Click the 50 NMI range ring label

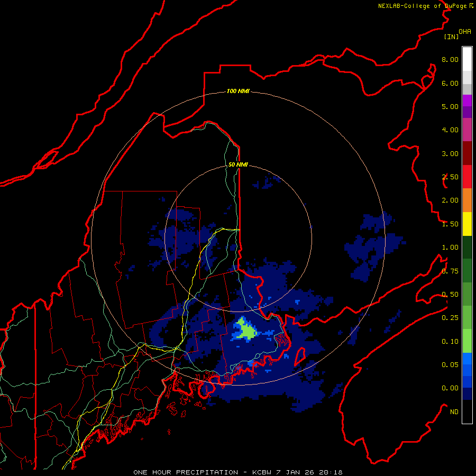tap(238, 164)
